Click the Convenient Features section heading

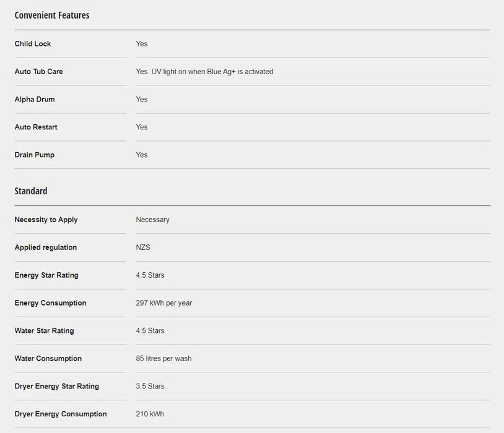point(52,15)
